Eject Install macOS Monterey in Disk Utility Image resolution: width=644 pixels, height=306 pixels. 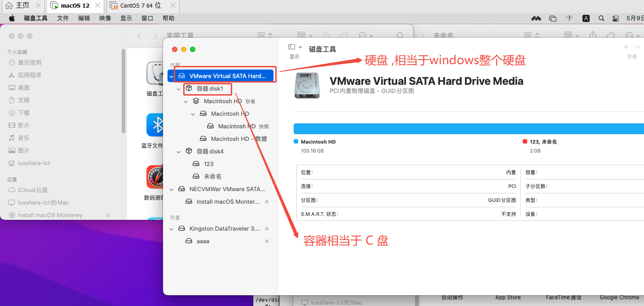pos(267,201)
